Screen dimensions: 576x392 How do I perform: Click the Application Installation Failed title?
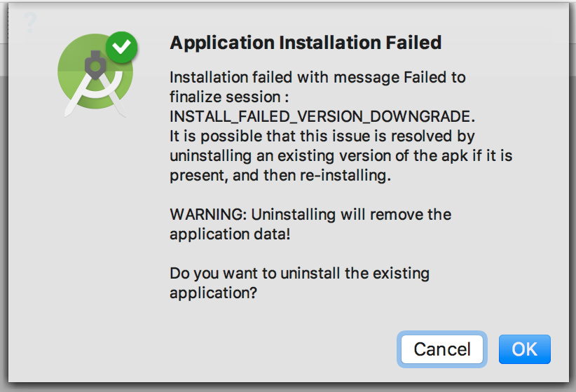click(x=306, y=43)
